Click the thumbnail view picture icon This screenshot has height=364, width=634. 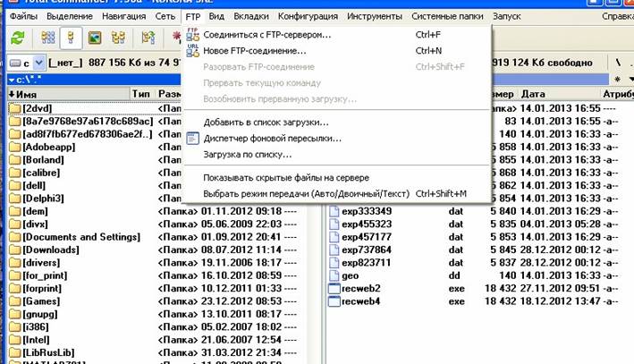click(93, 38)
